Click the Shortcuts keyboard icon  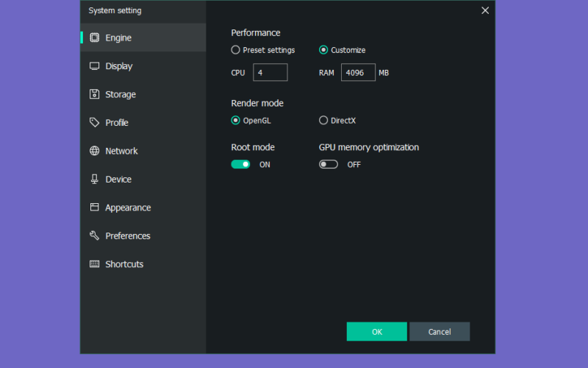click(x=95, y=264)
